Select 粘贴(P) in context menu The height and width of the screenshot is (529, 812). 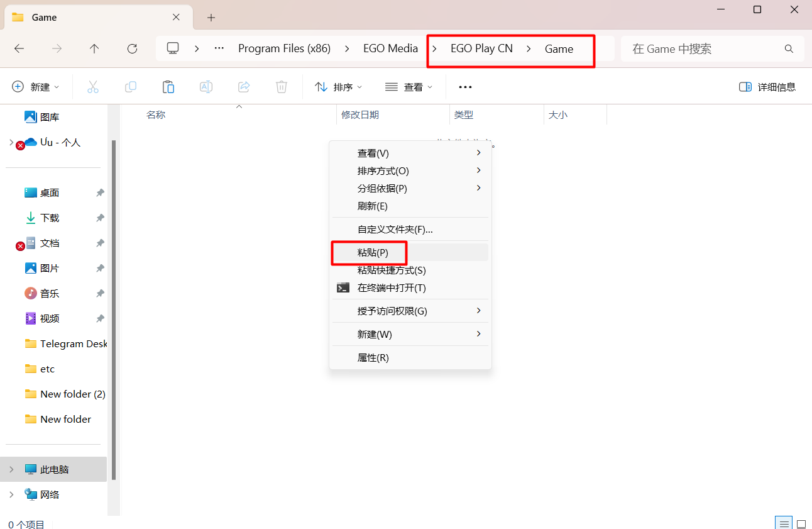pyautogui.click(x=410, y=252)
